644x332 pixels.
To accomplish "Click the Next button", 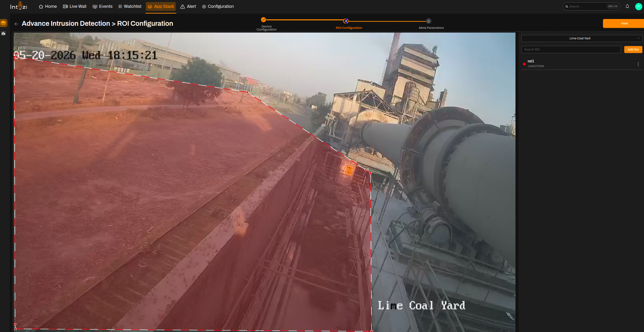I will (623, 23).
